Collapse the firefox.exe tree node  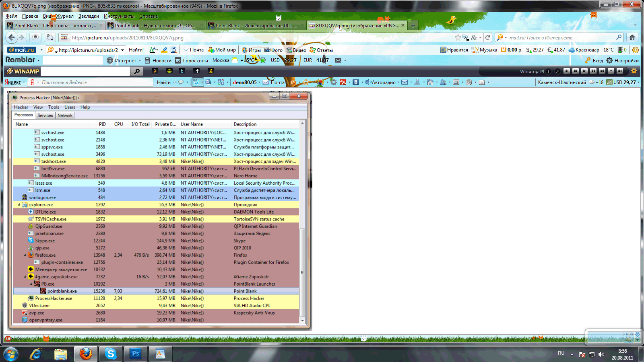[25, 255]
